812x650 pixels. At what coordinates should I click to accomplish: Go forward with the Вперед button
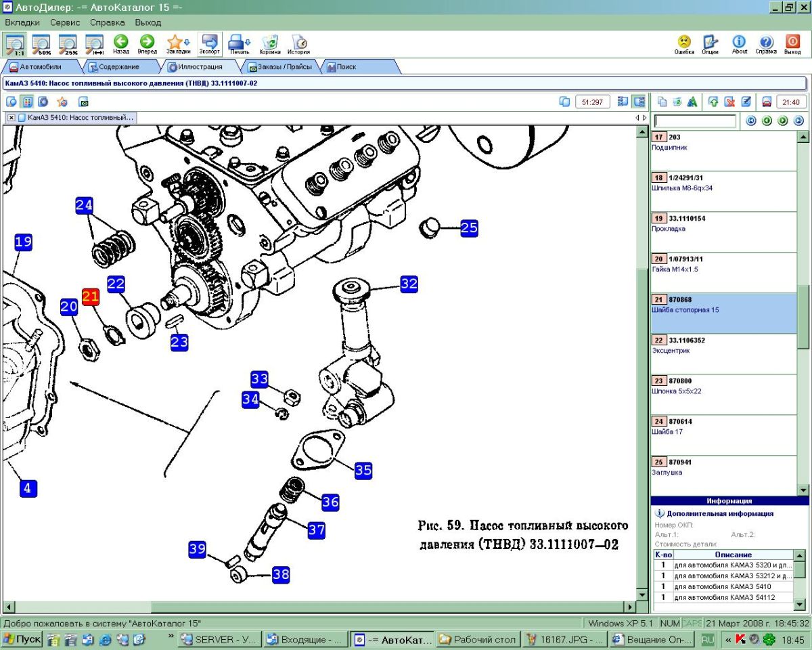[147, 44]
